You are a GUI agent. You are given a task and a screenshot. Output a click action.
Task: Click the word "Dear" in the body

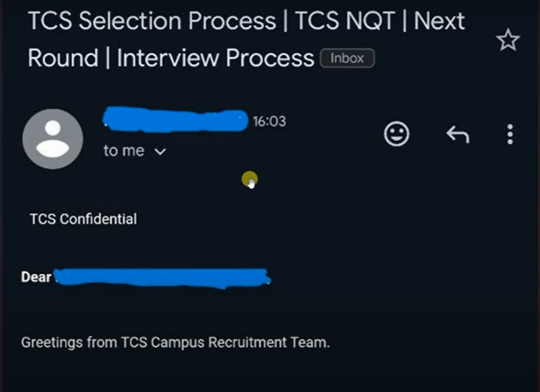click(36, 277)
